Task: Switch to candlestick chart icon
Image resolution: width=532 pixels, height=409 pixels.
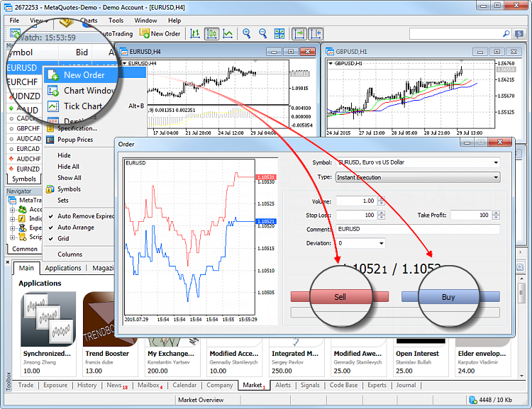Action: (x=211, y=33)
